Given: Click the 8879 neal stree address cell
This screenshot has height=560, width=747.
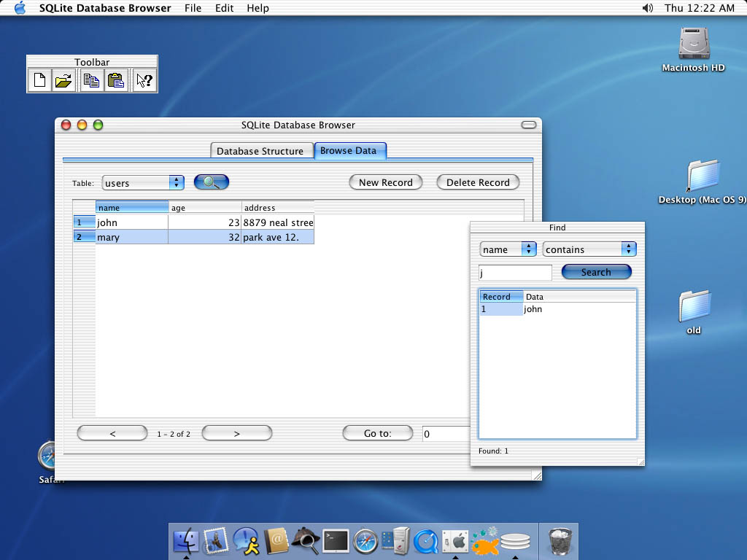Looking at the screenshot, I should coord(278,222).
